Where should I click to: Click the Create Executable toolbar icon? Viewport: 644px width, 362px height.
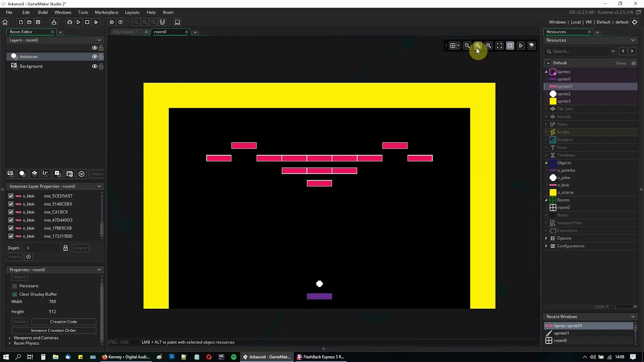(54, 22)
